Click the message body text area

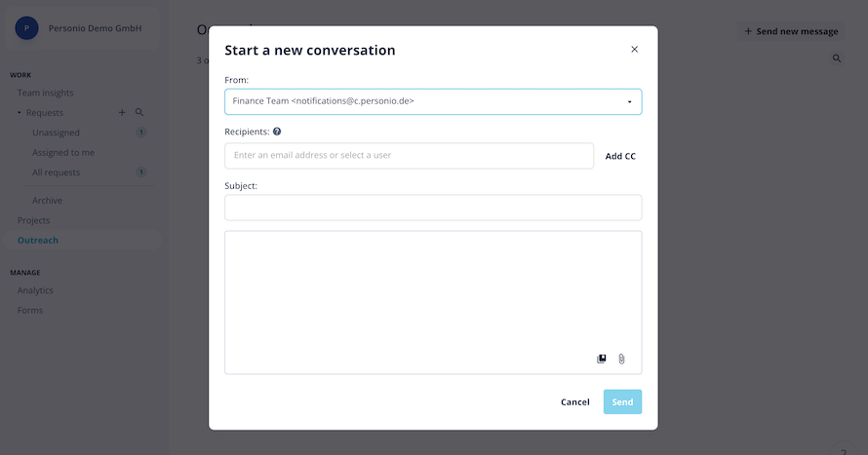433,302
